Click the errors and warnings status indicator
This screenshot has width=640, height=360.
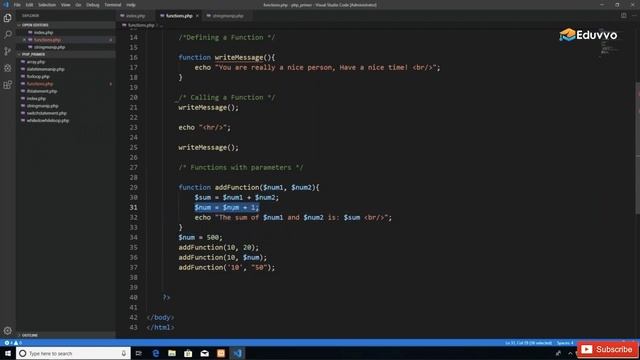[x=13, y=343]
